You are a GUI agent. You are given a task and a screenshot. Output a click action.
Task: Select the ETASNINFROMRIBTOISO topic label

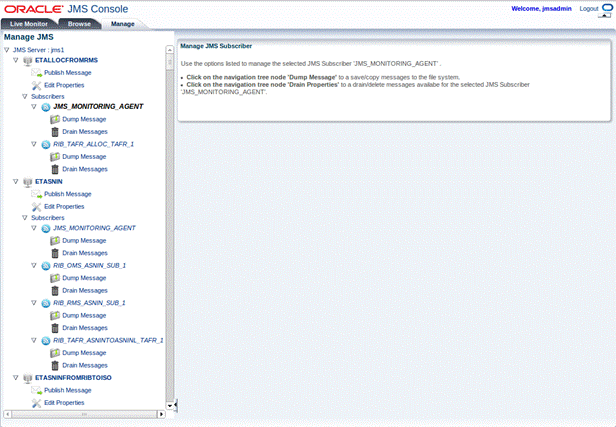point(73,378)
